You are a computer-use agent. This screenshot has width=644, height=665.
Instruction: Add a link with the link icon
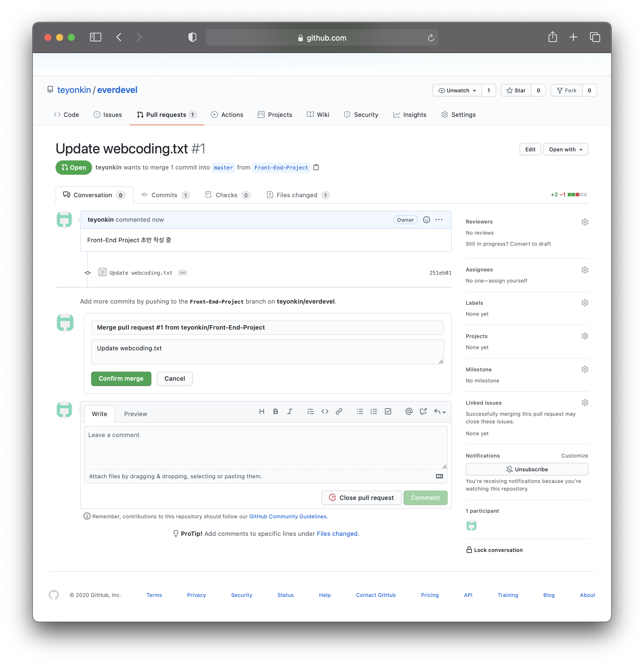coord(339,411)
